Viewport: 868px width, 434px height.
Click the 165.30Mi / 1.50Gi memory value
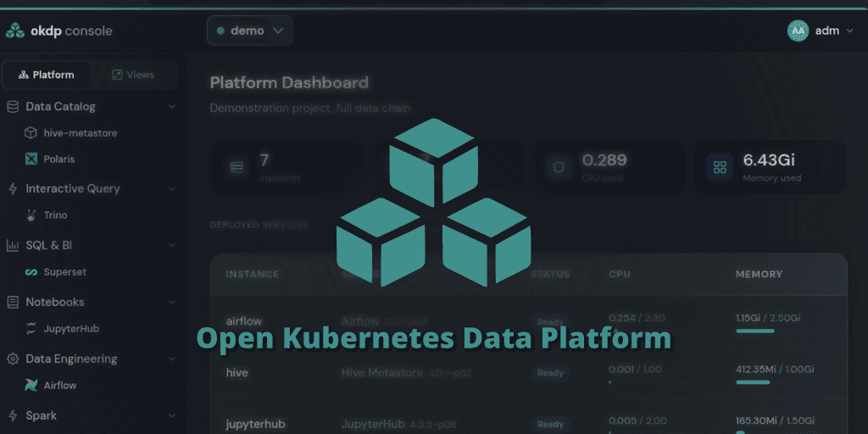[775, 420]
